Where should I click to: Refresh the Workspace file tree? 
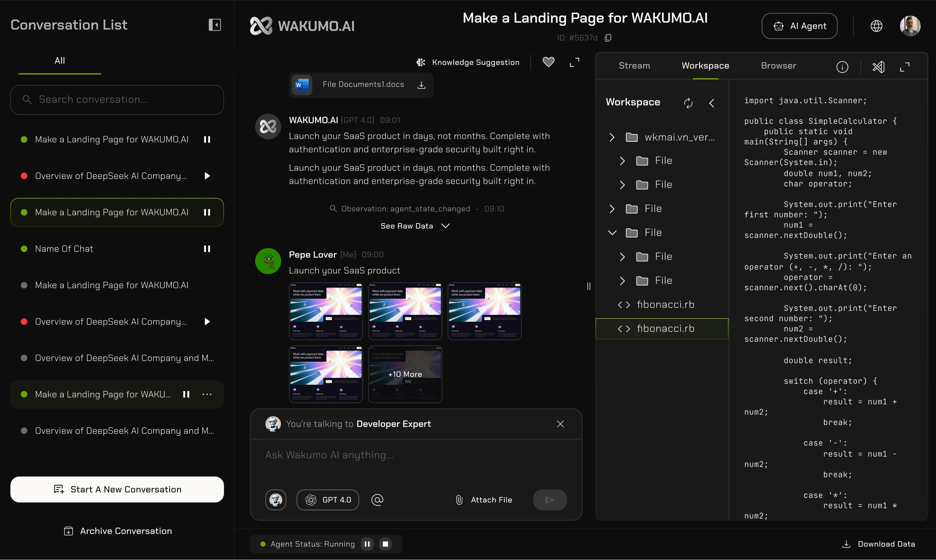[688, 103]
